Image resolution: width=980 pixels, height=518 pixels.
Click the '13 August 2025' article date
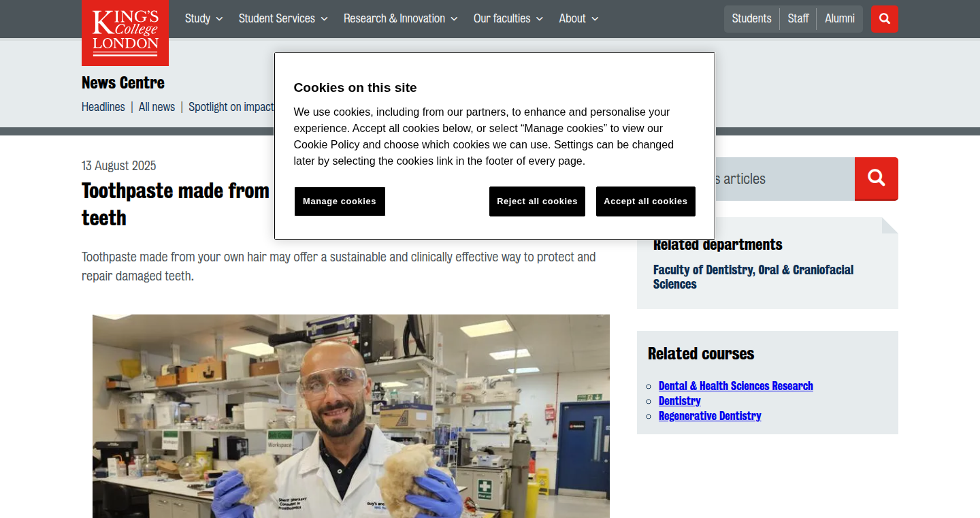tap(119, 165)
